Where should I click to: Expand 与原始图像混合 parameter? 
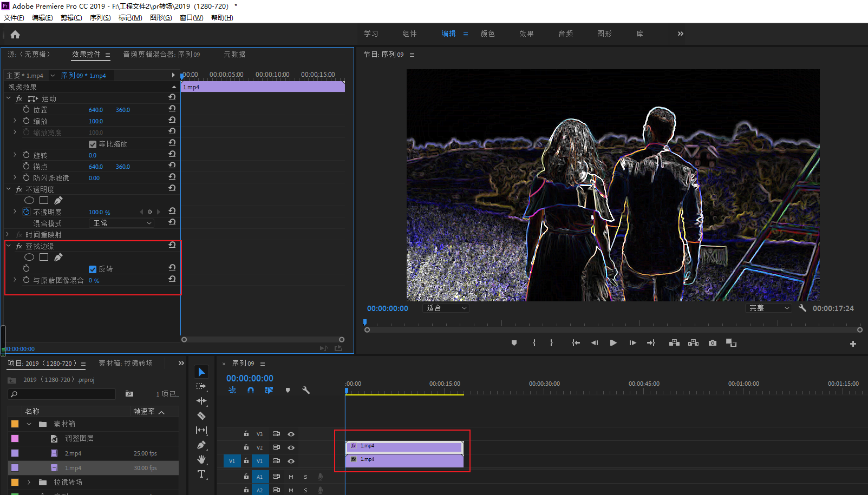tap(15, 280)
